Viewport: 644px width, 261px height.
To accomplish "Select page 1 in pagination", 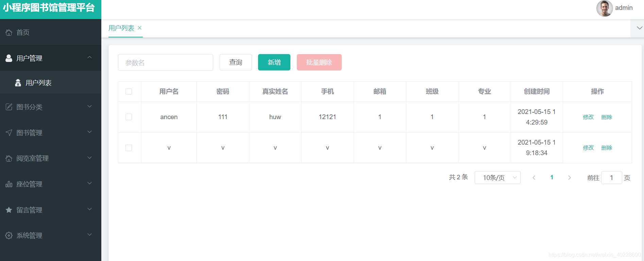I will 552,177.
